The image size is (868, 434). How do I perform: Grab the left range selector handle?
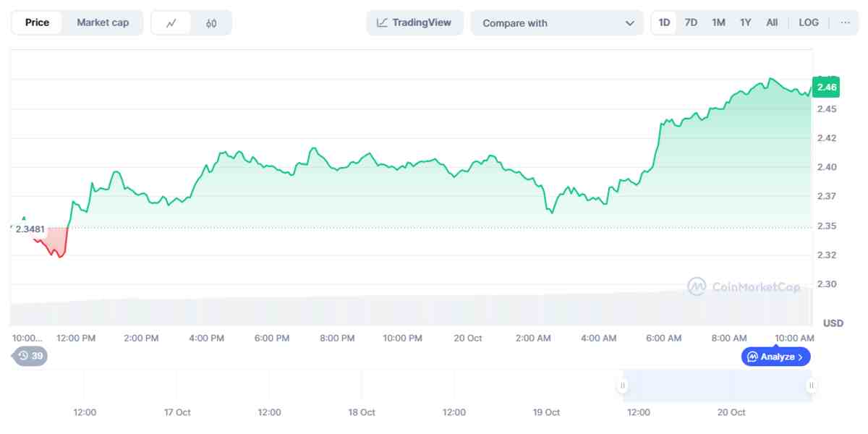point(623,386)
